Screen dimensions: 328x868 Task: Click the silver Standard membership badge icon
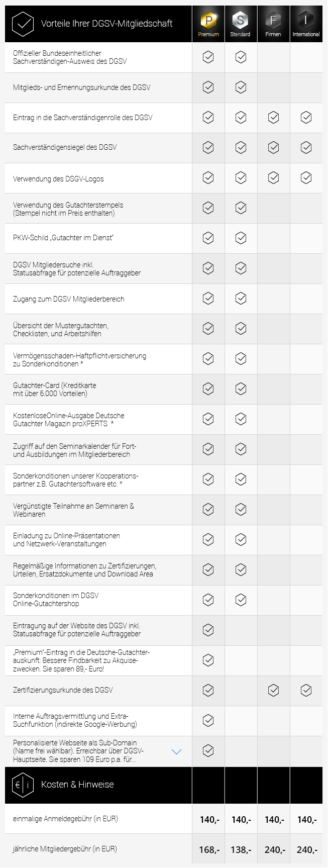241,20
